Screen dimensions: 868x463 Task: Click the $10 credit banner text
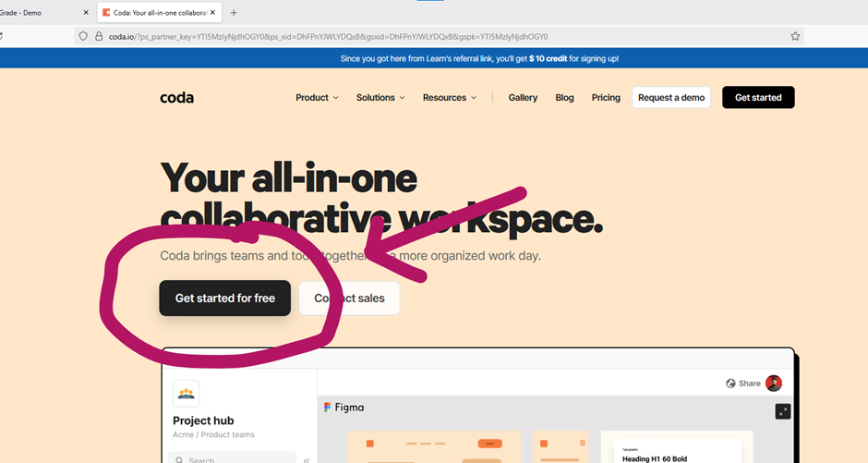pyautogui.click(x=548, y=58)
